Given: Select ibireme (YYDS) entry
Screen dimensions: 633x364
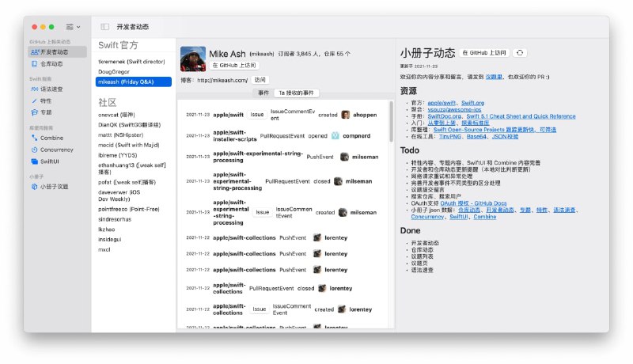Looking at the screenshot, I should [133, 155].
